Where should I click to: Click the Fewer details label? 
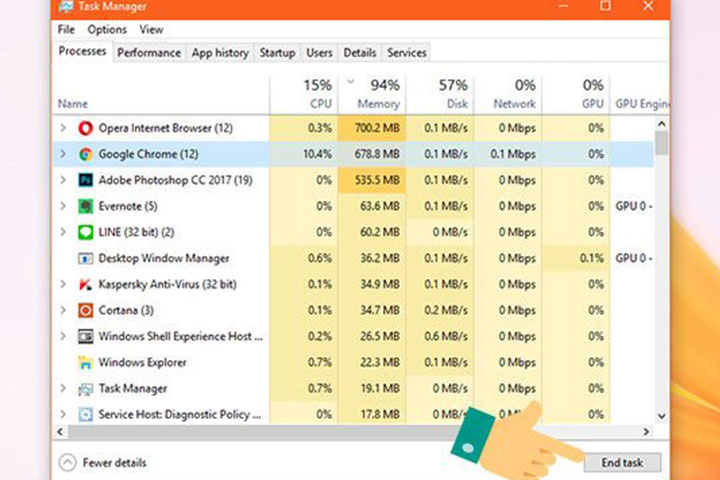(x=114, y=463)
